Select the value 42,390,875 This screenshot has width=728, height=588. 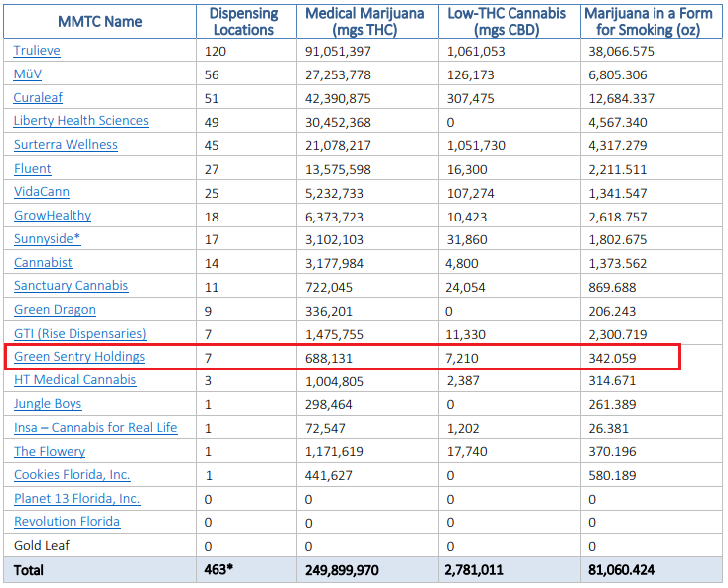point(338,98)
